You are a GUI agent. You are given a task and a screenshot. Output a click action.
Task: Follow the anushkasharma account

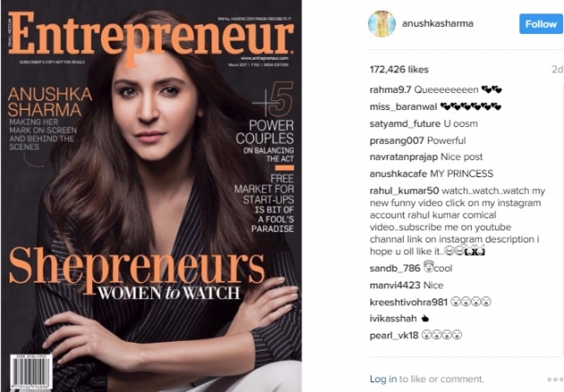coord(541,24)
